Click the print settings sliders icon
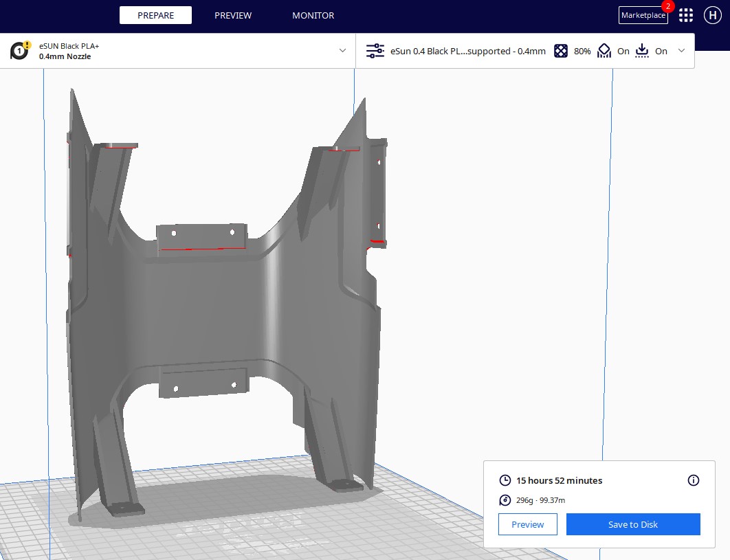The image size is (730, 560). (375, 51)
